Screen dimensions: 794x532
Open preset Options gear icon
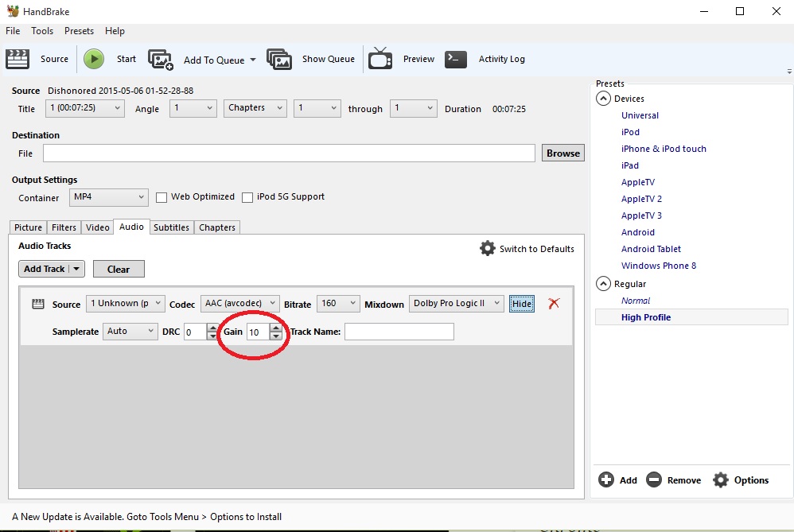click(x=721, y=480)
